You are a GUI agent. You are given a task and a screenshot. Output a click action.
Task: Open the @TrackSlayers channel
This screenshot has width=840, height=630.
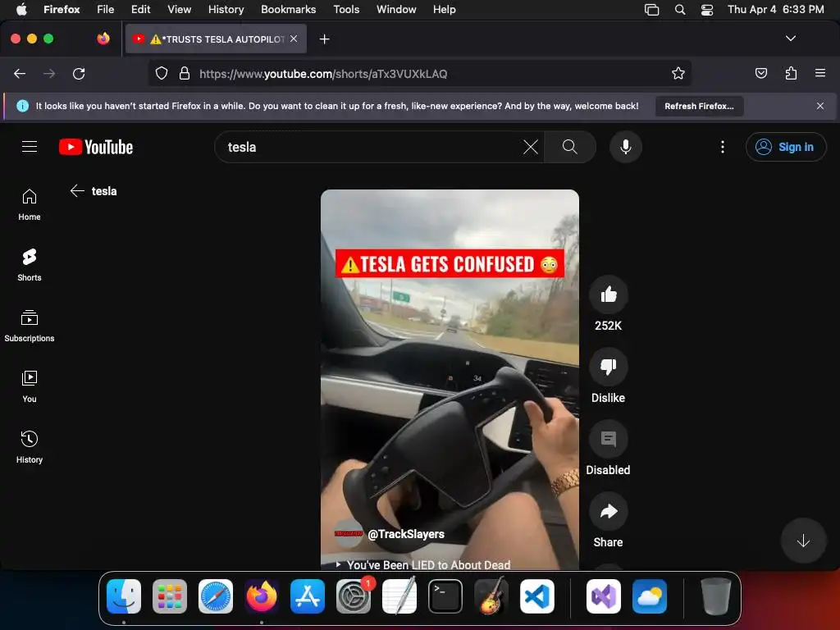(x=406, y=534)
